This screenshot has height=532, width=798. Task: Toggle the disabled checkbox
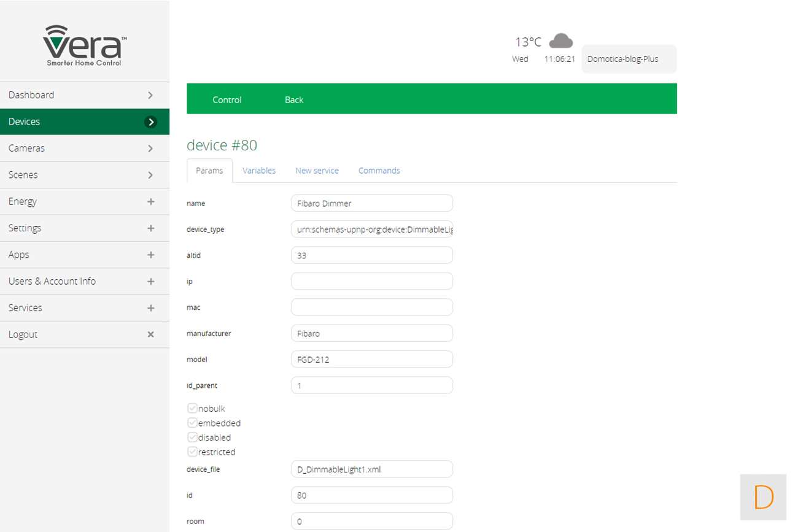(192, 438)
